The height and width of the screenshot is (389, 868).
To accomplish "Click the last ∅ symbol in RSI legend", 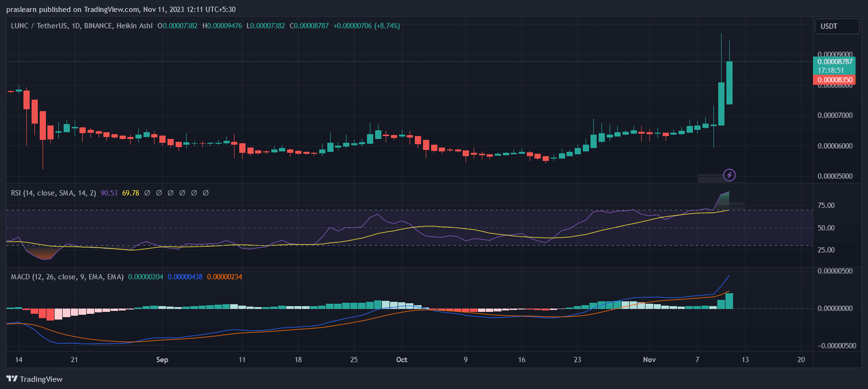I will 206,193.
